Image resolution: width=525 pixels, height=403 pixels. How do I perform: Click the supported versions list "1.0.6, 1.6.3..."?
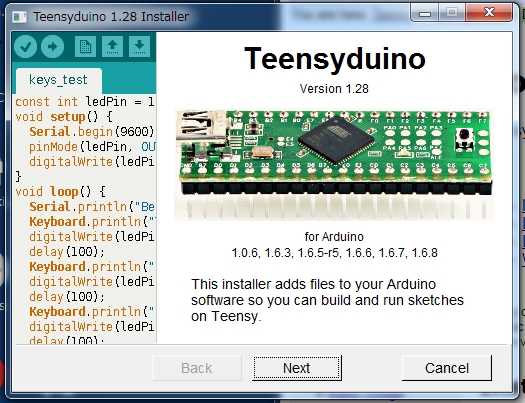[x=334, y=253]
